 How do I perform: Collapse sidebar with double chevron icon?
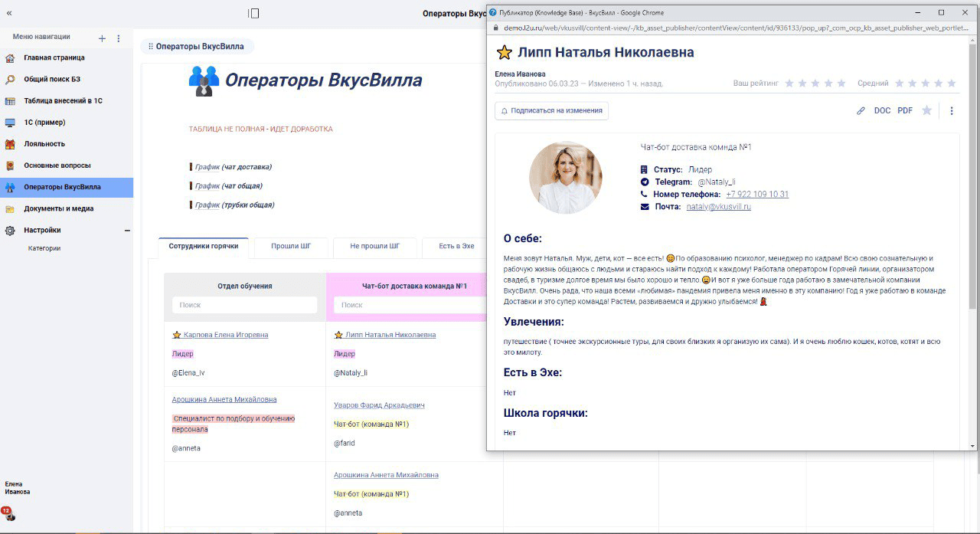[x=9, y=13]
